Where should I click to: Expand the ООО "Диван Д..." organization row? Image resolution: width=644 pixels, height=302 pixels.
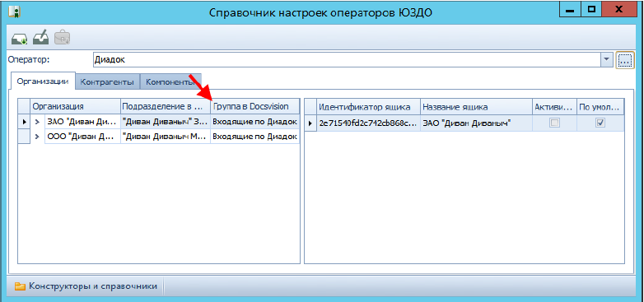pos(37,137)
